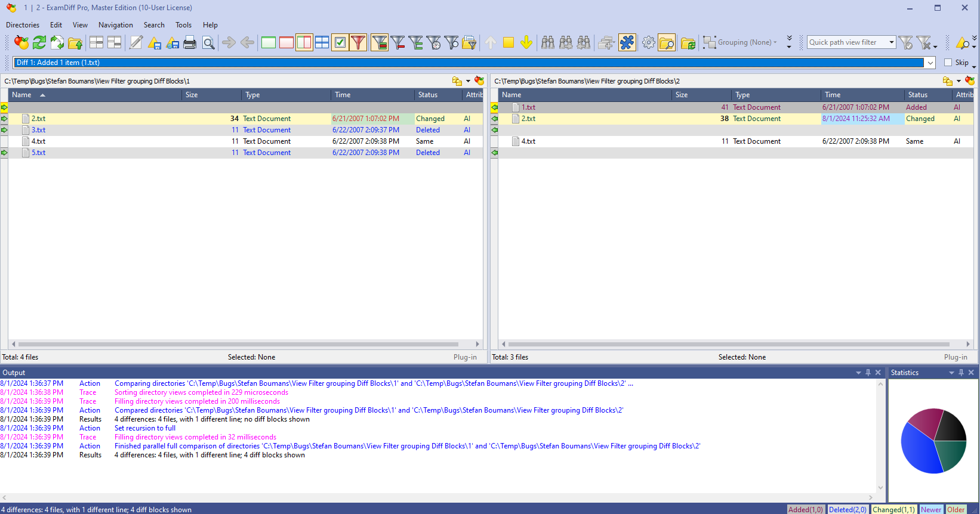Open the Search menu

[x=154, y=25]
